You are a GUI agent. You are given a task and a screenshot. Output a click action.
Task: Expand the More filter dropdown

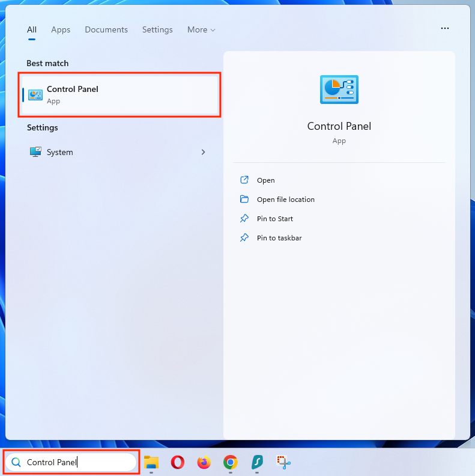201,29
